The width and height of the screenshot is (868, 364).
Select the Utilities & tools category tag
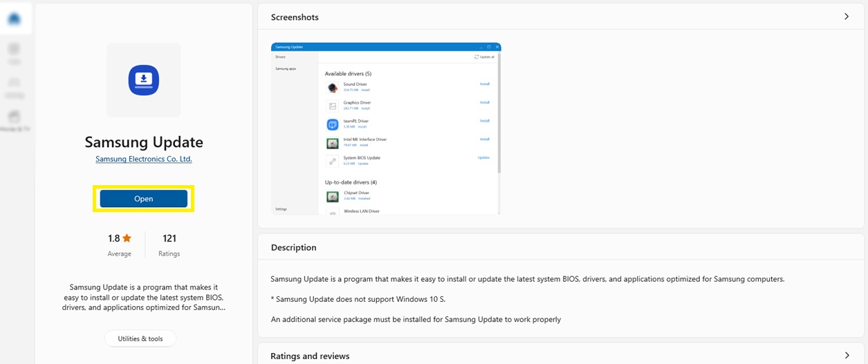[140, 338]
